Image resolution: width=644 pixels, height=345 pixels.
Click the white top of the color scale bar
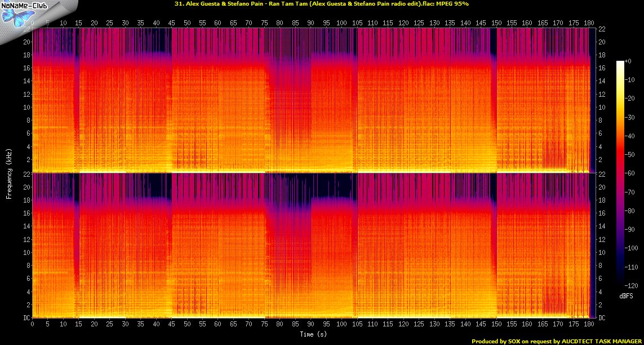620,62
